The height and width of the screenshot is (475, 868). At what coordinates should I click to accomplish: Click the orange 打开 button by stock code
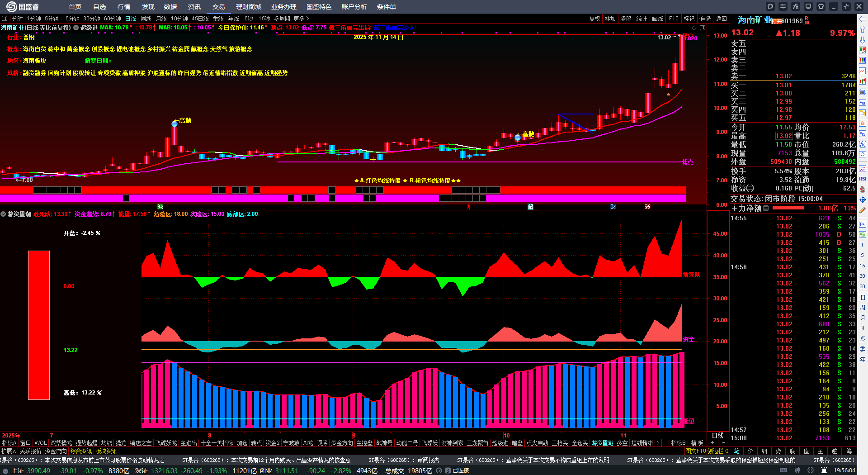[x=776, y=21]
